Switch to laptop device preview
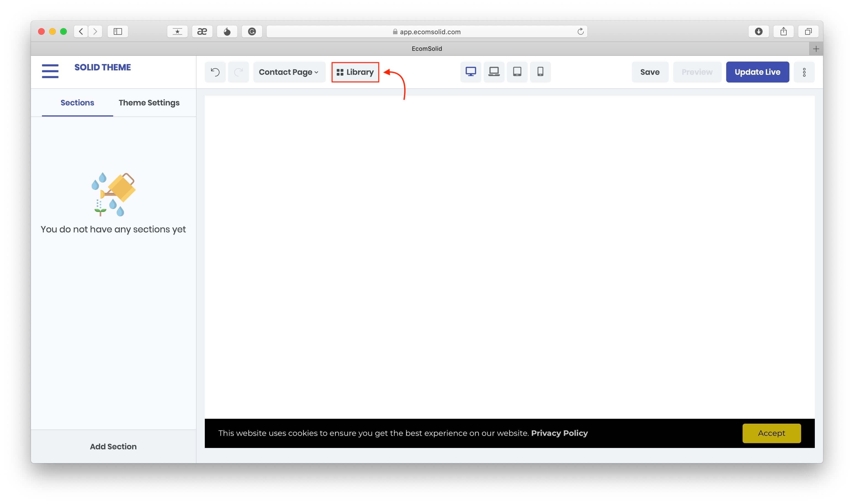Image resolution: width=854 pixels, height=504 pixels. (x=494, y=72)
